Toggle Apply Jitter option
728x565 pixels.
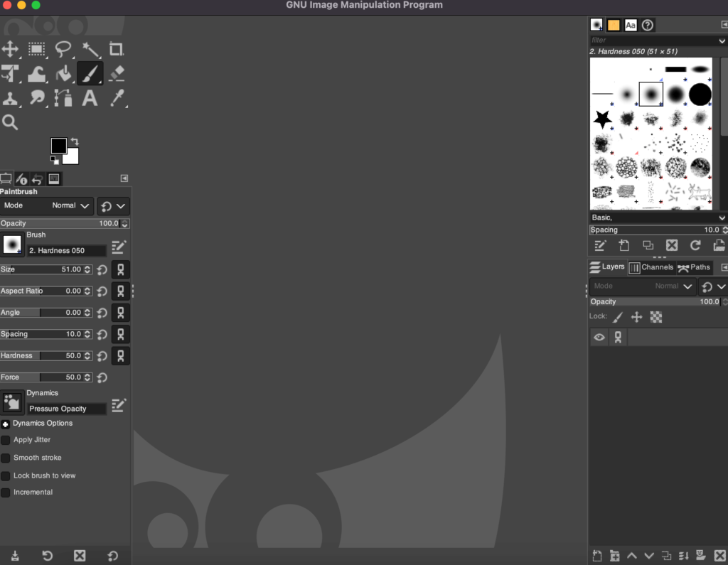point(6,439)
